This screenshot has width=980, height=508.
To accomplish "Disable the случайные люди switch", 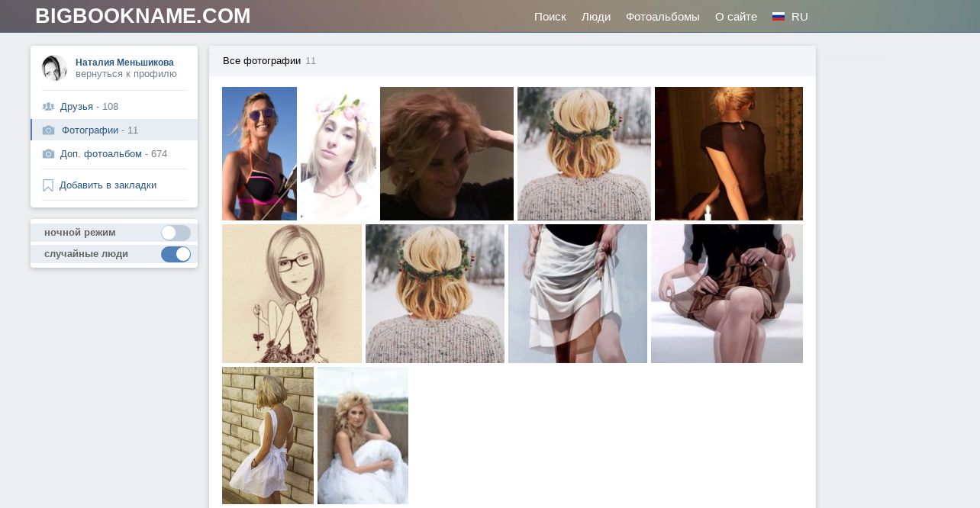I will click(x=176, y=254).
